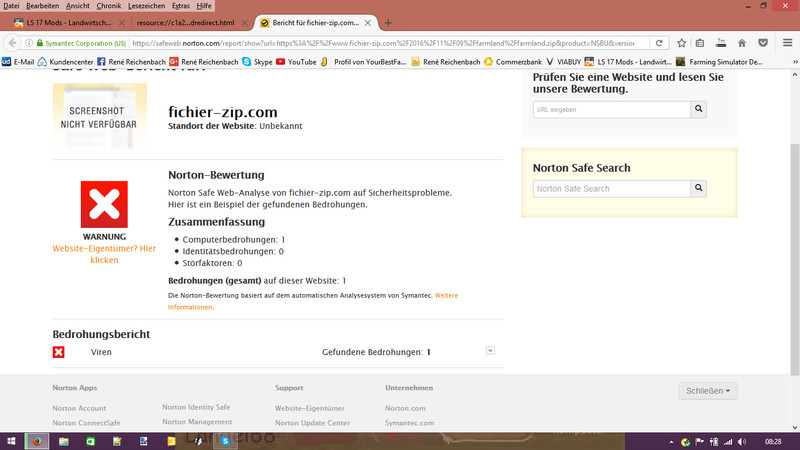800x450 pixels.
Task: Click the Screenshot nicht verfügbar thumbnail
Action: click(99, 117)
